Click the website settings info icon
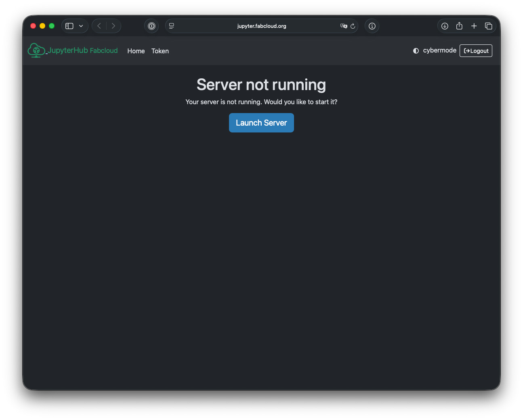The width and height of the screenshot is (523, 420). coord(372,26)
